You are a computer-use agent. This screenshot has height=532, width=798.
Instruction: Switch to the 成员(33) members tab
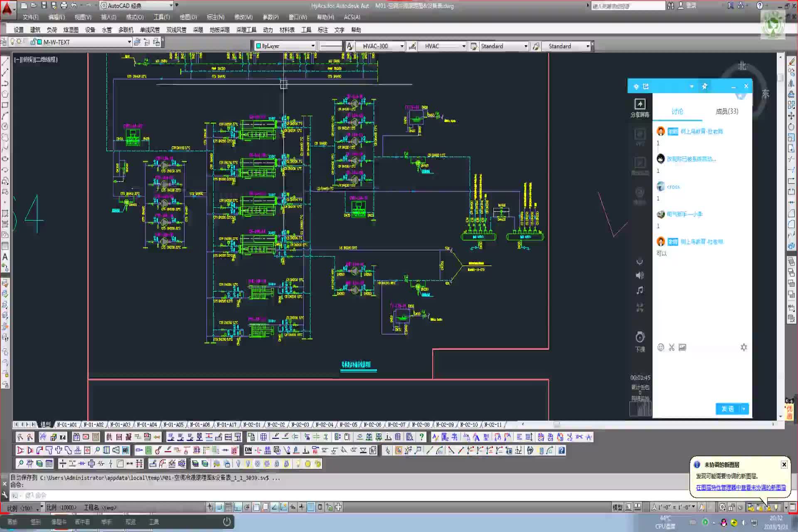(x=727, y=111)
